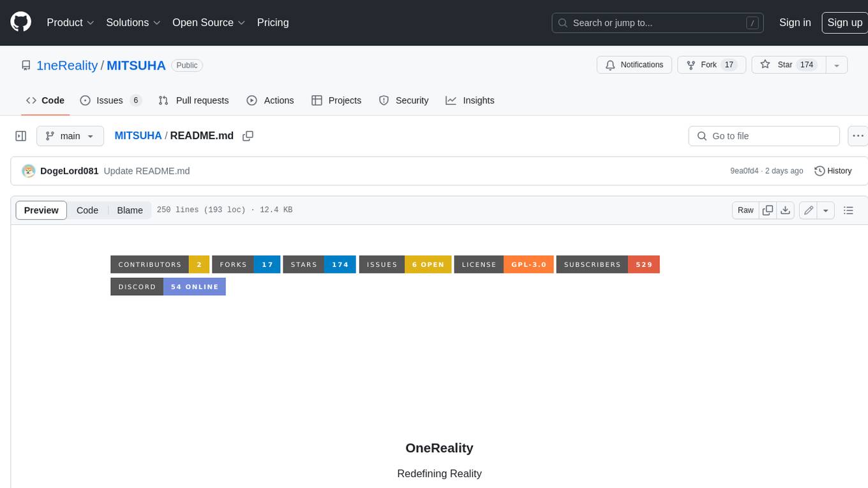Open the more file actions ellipsis menu
The width and height of the screenshot is (868, 488).
tap(858, 136)
